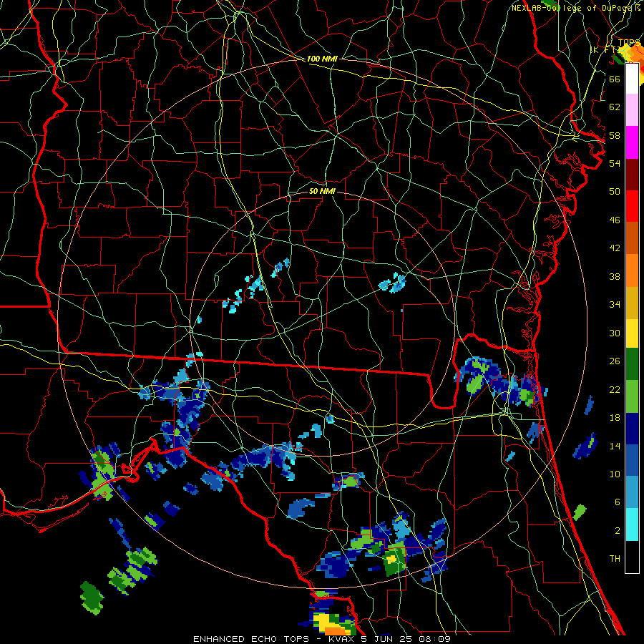This screenshot has width=644, height=644.
Task: Click the dark green 26-30 kft swatch
Action: pos(632,365)
